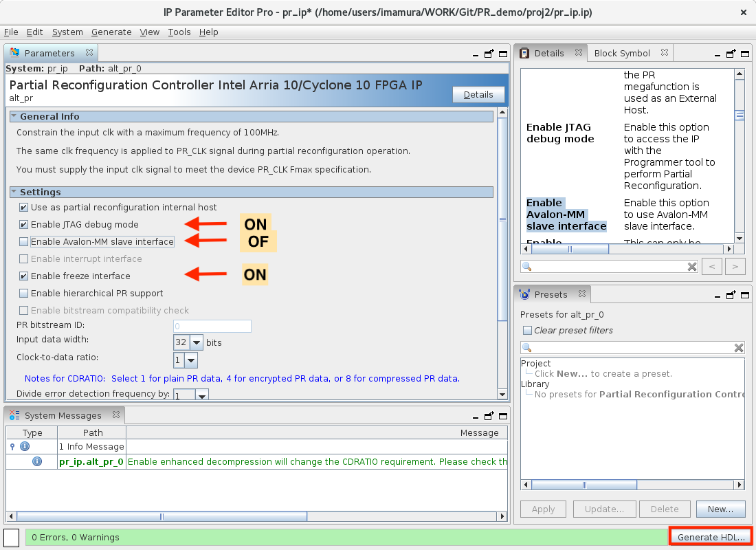Open the Generate menu
The width and height of the screenshot is (756, 550).
pyautogui.click(x=111, y=32)
